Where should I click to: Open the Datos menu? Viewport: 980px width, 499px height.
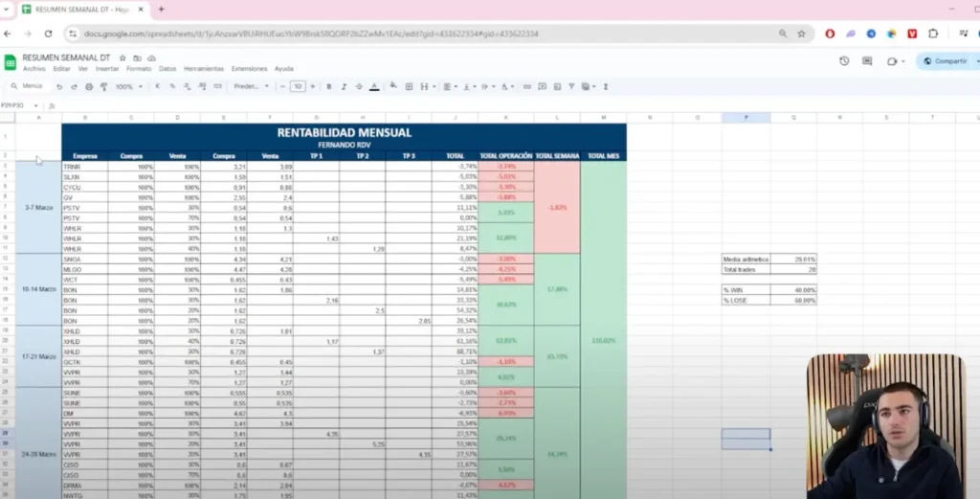pos(167,69)
